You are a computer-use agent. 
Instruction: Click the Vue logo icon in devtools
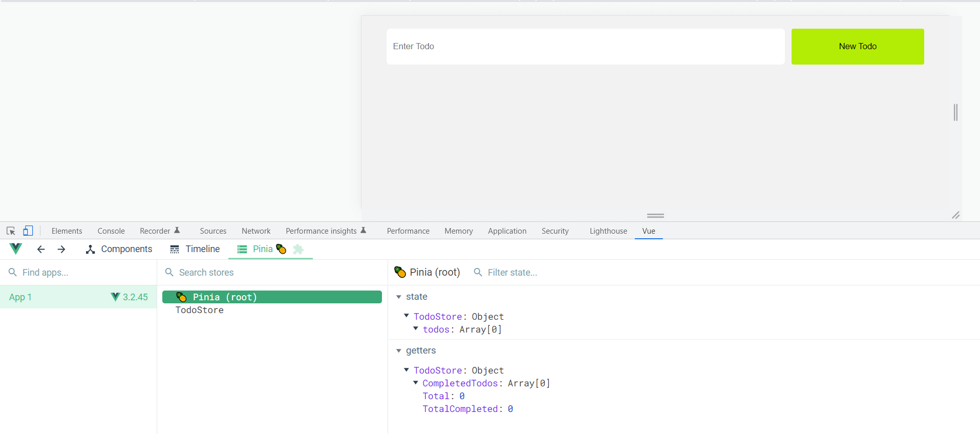click(16, 249)
